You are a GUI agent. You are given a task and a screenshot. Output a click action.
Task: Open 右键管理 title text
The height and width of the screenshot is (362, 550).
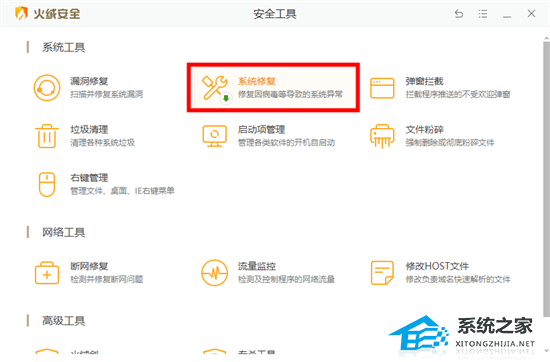pyautogui.click(x=89, y=178)
